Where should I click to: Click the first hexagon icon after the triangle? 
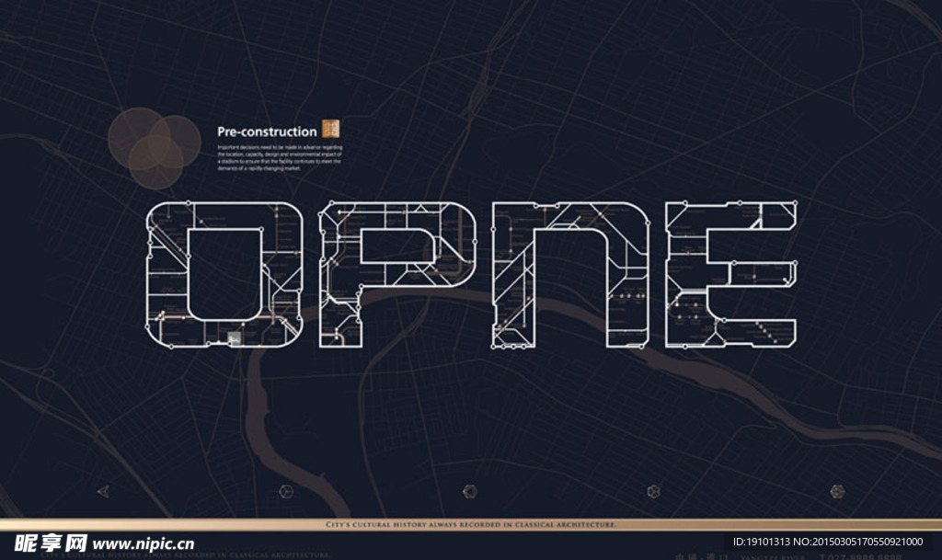(287, 492)
